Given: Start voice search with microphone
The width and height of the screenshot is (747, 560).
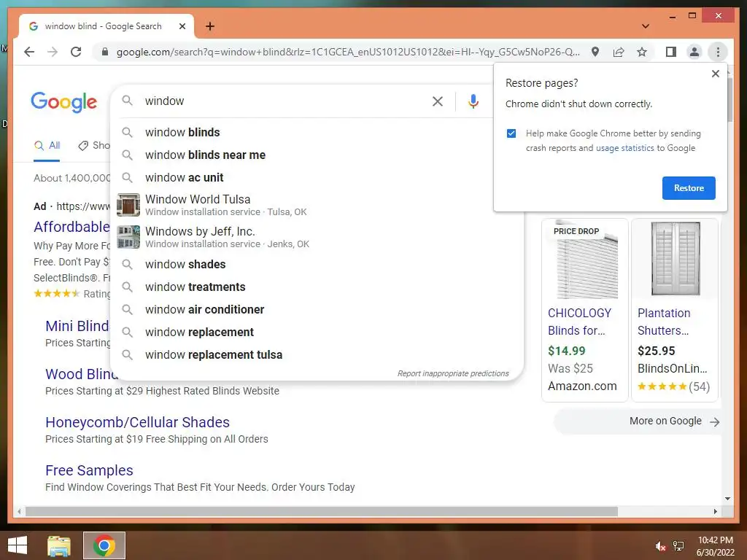Looking at the screenshot, I should coord(473,101).
